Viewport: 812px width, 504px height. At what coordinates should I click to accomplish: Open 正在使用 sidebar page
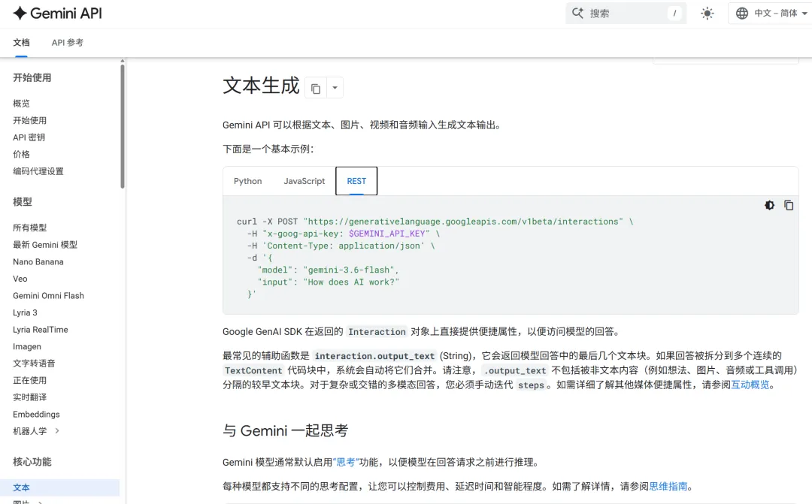pyautogui.click(x=30, y=380)
